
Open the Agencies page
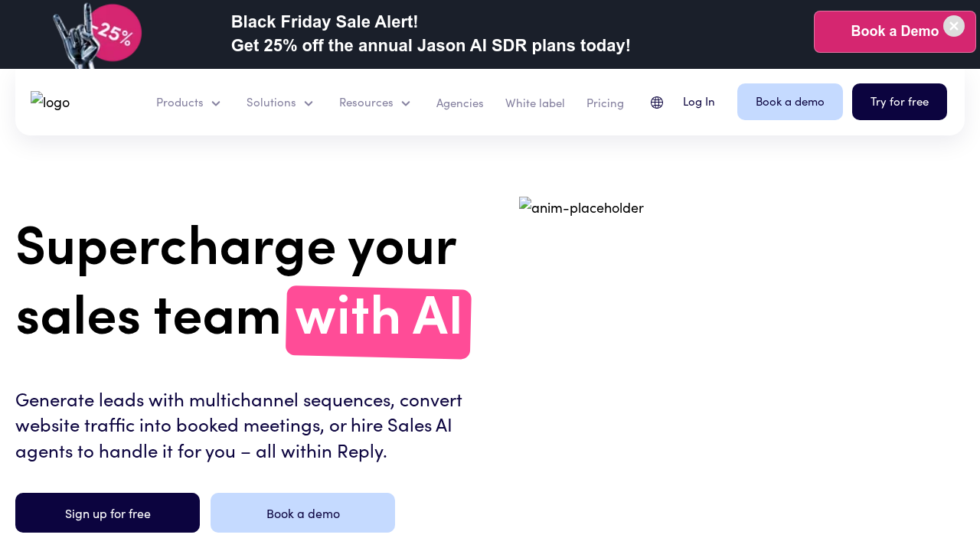(x=459, y=102)
